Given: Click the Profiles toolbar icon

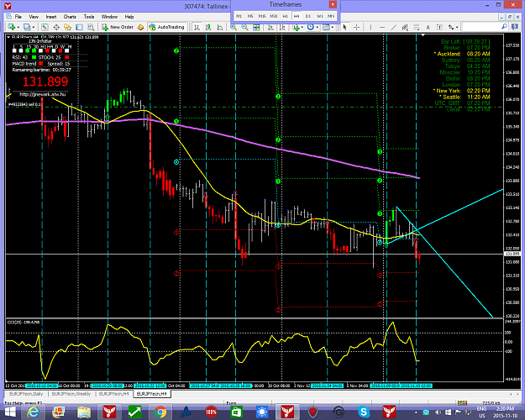Looking at the screenshot, I should [x=27, y=27].
